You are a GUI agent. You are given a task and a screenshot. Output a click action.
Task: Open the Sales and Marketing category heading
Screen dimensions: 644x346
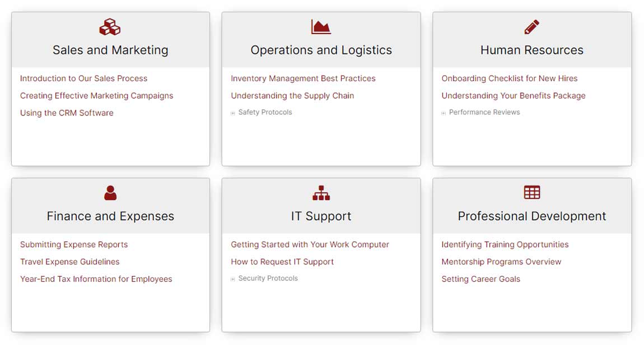(110, 50)
